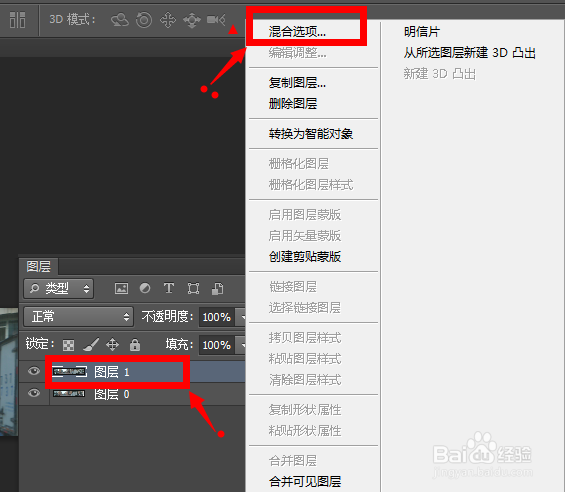Toggle lock all padlock icon

point(135,345)
